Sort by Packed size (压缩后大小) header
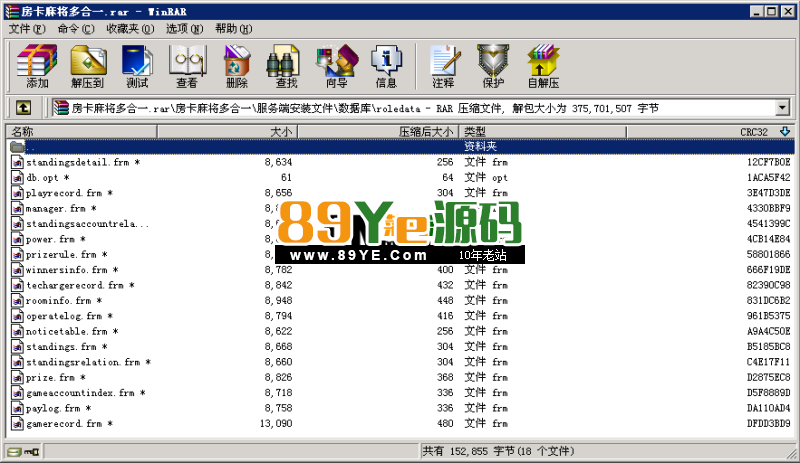The height and width of the screenshot is (463, 800). [x=378, y=132]
